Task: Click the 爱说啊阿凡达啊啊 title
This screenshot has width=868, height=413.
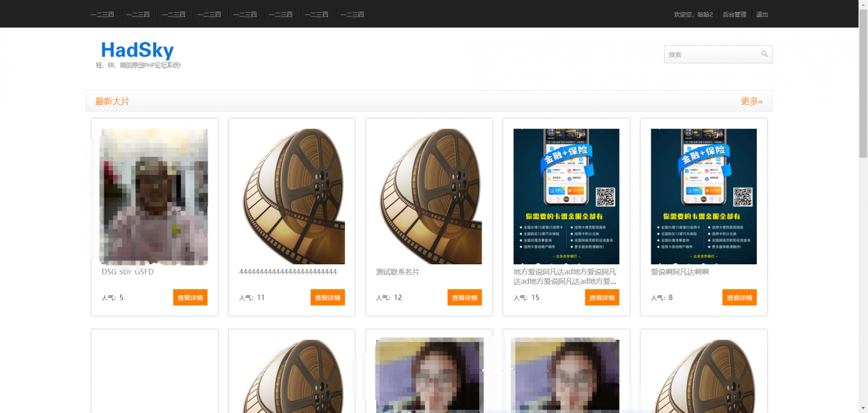Action: click(x=679, y=272)
